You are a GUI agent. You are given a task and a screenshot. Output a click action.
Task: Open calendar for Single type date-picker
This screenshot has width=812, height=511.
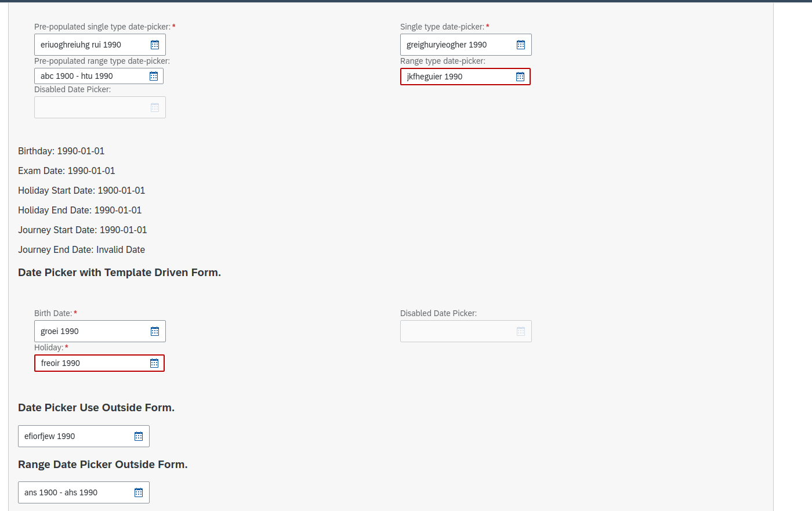coord(520,44)
